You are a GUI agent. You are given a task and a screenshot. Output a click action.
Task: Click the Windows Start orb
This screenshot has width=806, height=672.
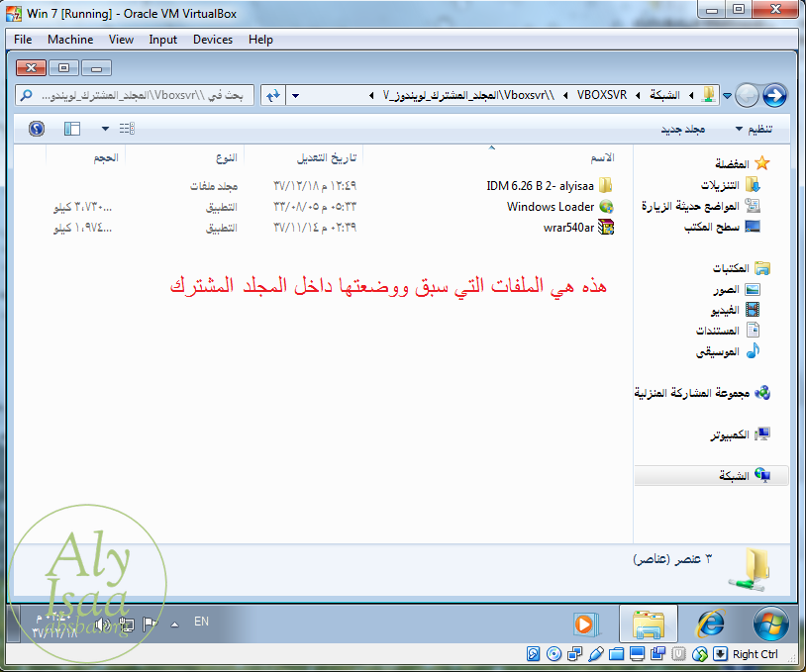tap(768, 624)
